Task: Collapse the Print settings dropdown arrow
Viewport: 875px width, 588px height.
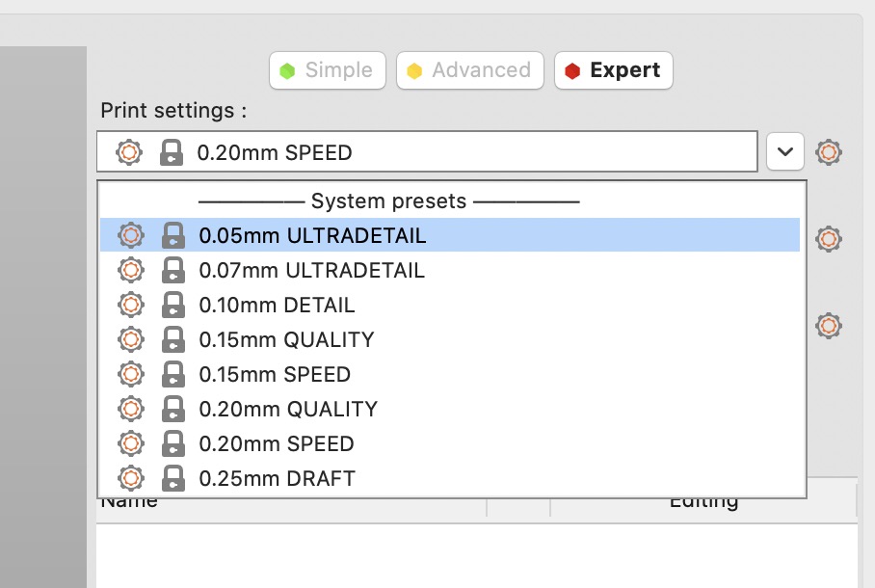Action: point(785,152)
